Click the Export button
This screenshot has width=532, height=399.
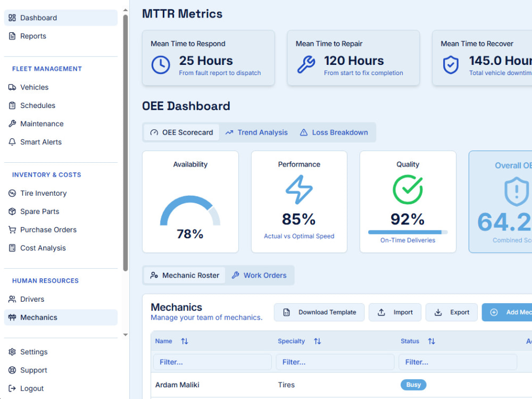[452, 312]
